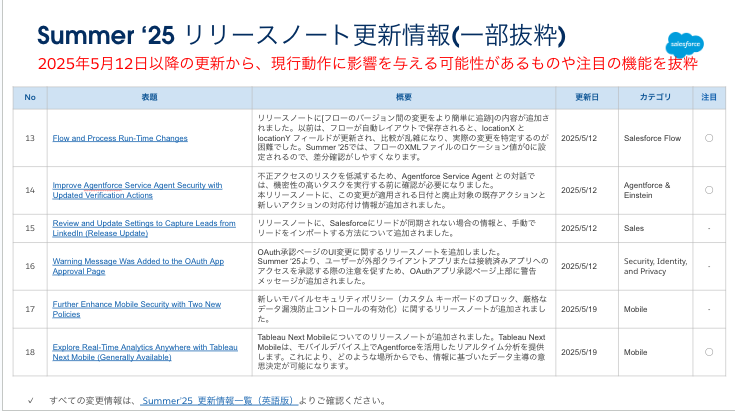Click the row 17 summary about モバイルセキュリティポリシー
Viewport: 735px width, 411px height.
pos(402,309)
